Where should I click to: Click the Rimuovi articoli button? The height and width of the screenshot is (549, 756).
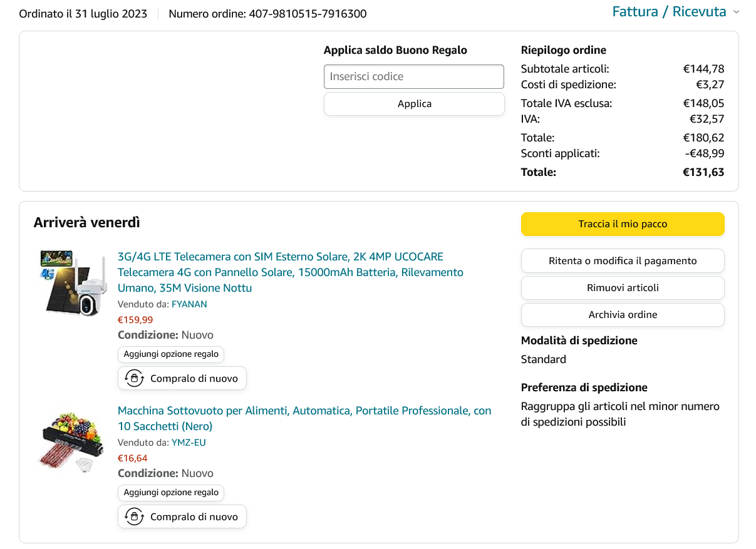(x=623, y=288)
